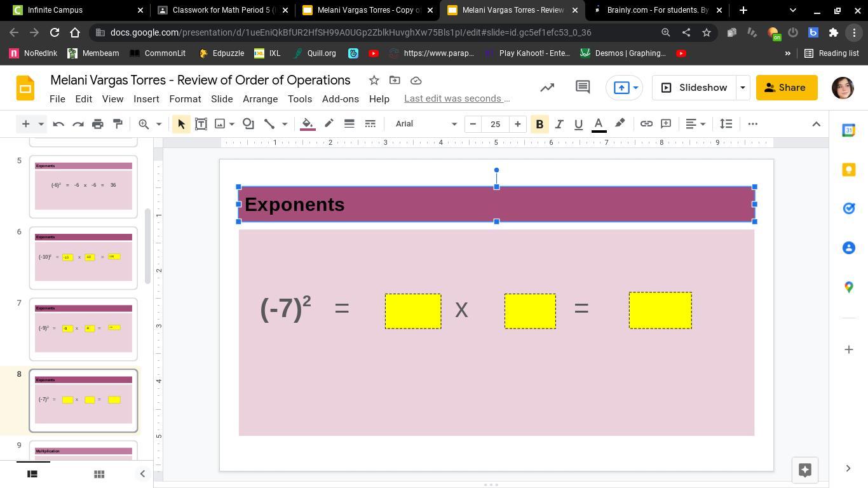The height and width of the screenshot is (488, 868).
Task: Open Google Tasks in the side panel
Action: click(x=849, y=208)
